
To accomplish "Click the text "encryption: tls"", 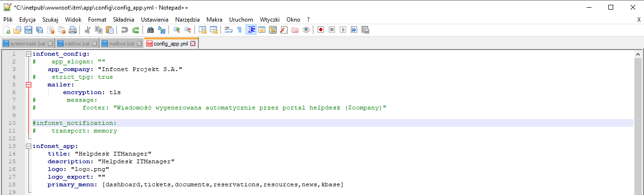I will pos(91,92).
